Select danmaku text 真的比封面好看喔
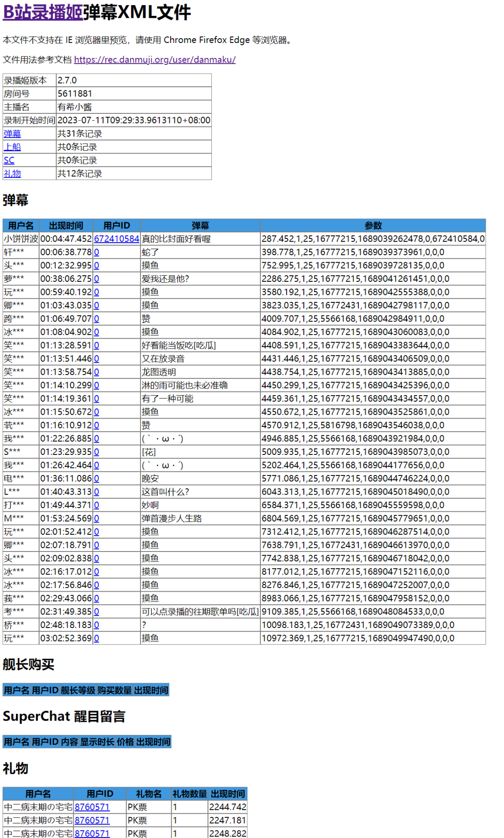 click(x=176, y=239)
